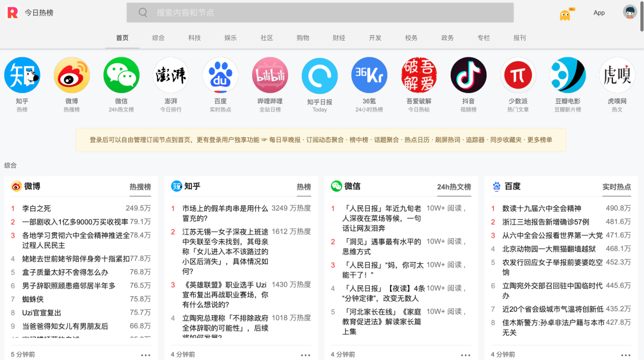Open Baidu topic 浙江三地报告新增确诊57例

pyautogui.click(x=546, y=222)
